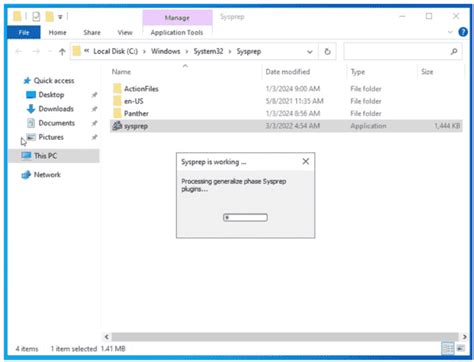Click the sysprep file name
The height and width of the screenshot is (362, 474).
pyautogui.click(x=136, y=126)
